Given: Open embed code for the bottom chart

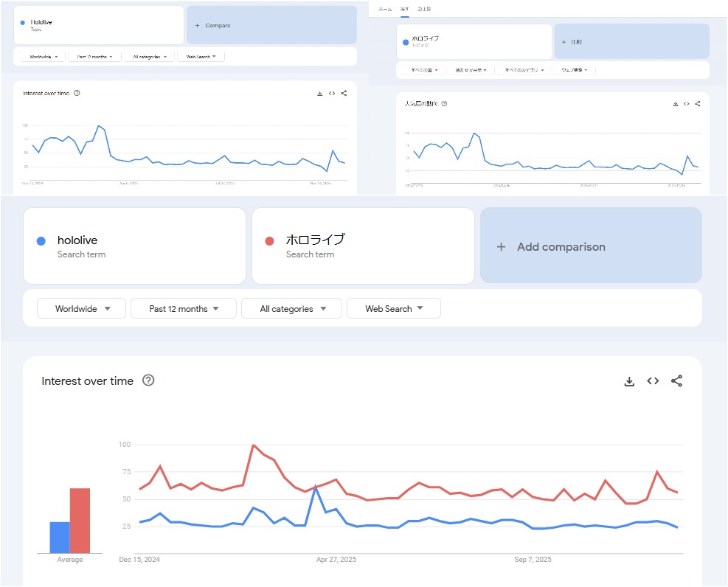Looking at the screenshot, I should (653, 381).
